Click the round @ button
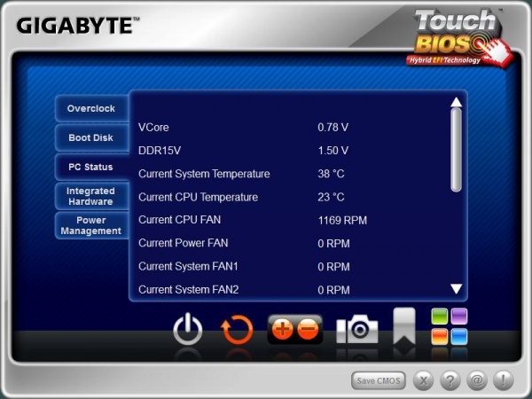Viewport: 532px width, 399px height. (477, 380)
